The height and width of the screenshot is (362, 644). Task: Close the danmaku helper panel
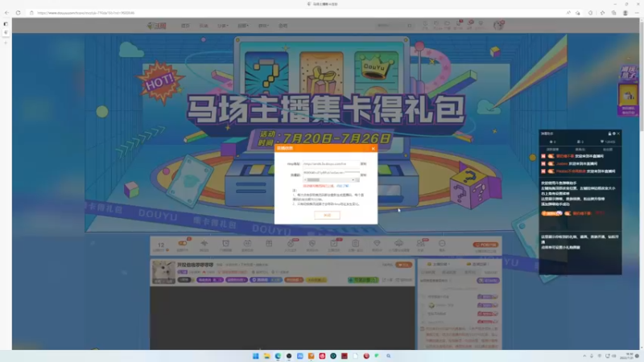(618, 134)
